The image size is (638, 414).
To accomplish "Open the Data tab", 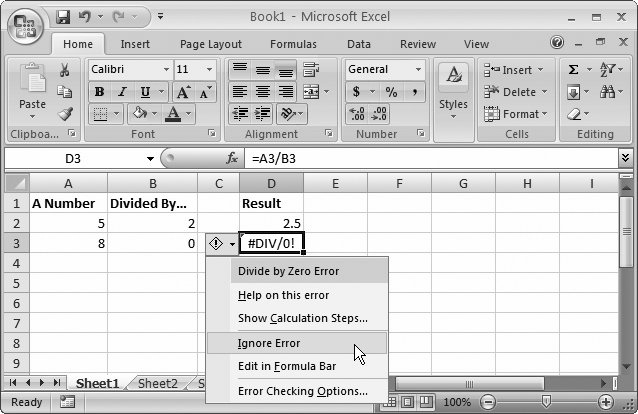I will pos(358,44).
